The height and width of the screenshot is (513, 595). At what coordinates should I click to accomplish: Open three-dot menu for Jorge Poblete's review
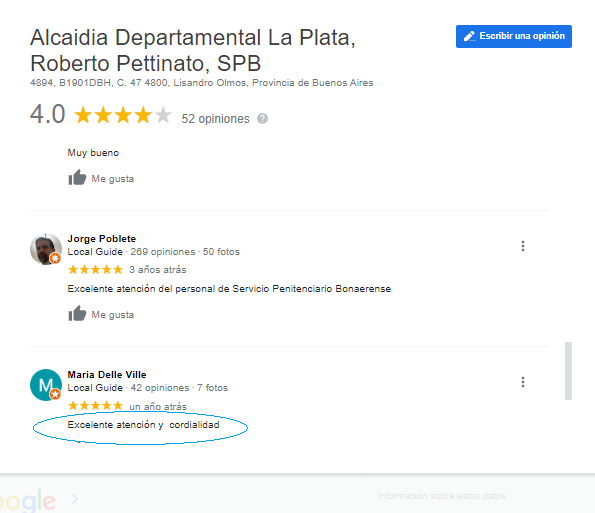523,246
